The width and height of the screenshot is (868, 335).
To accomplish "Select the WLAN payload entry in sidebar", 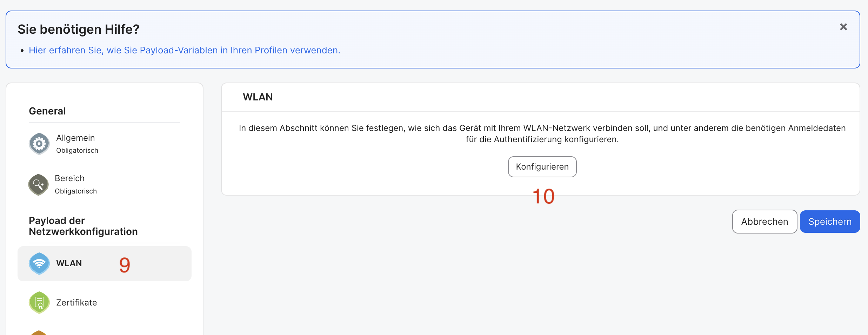I will tap(105, 263).
